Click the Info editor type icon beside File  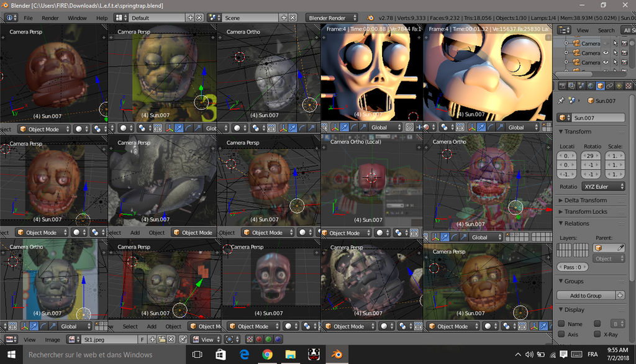coord(11,18)
